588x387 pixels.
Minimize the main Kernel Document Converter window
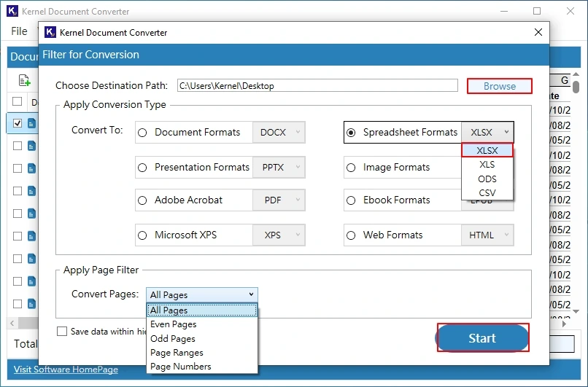coord(504,11)
